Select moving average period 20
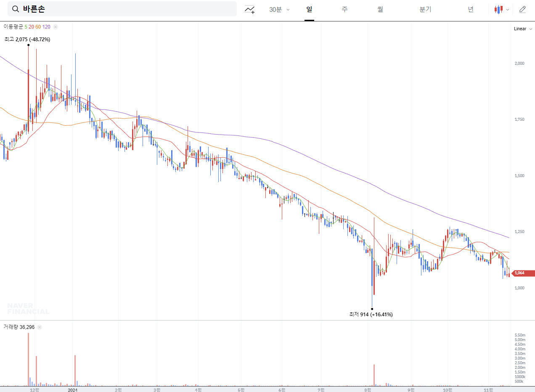Image resolution: width=535 pixels, height=392 pixels. point(31,27)
